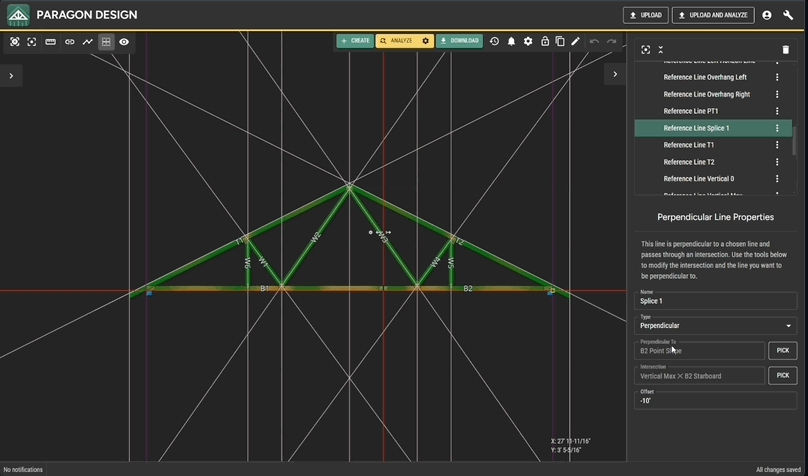Click the Offset input field
The width and height of the screenshot is (808, 476).
coord(717,401)
